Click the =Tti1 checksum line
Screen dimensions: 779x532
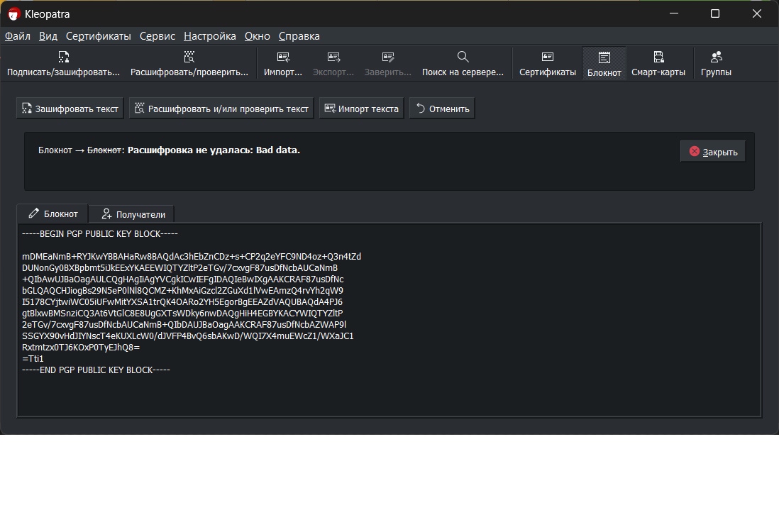33,359
